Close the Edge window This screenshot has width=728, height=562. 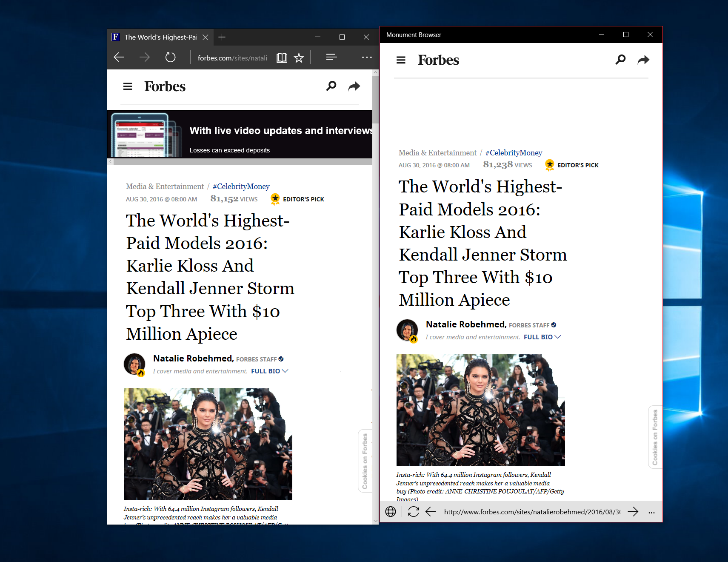[366, 37]
